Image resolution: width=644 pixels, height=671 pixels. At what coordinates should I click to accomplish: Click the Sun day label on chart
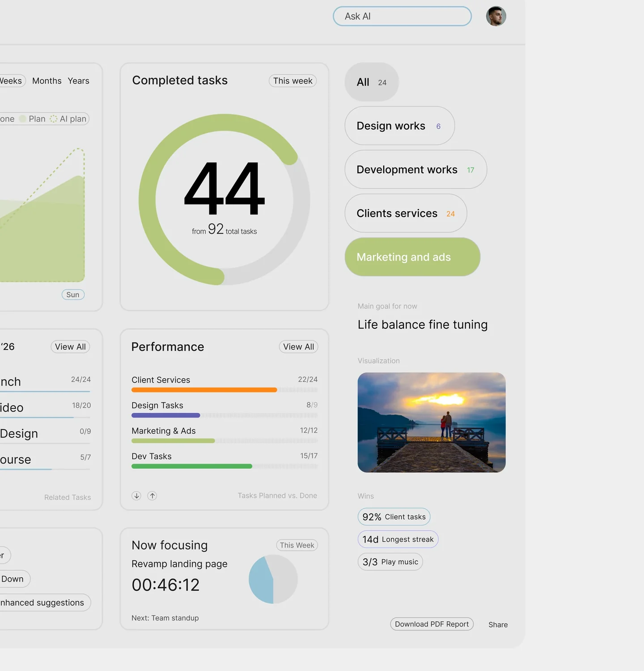[x=73, y=295]
